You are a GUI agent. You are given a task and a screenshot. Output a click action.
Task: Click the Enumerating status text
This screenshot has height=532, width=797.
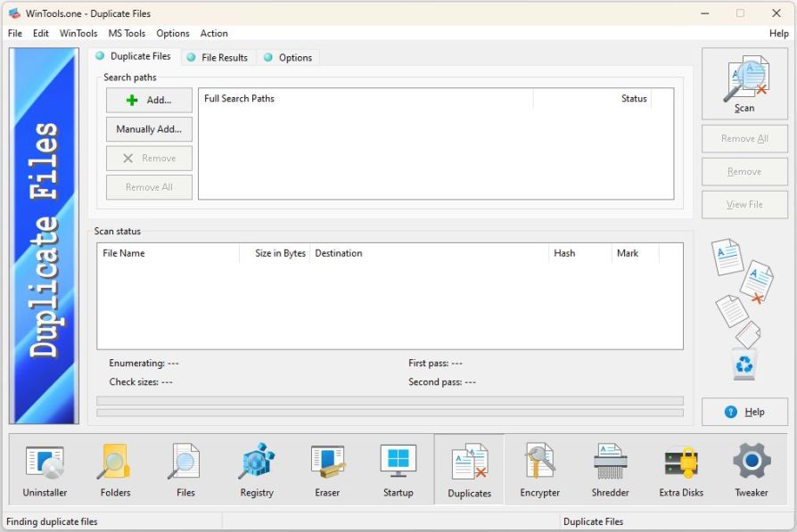pos(144,364)
